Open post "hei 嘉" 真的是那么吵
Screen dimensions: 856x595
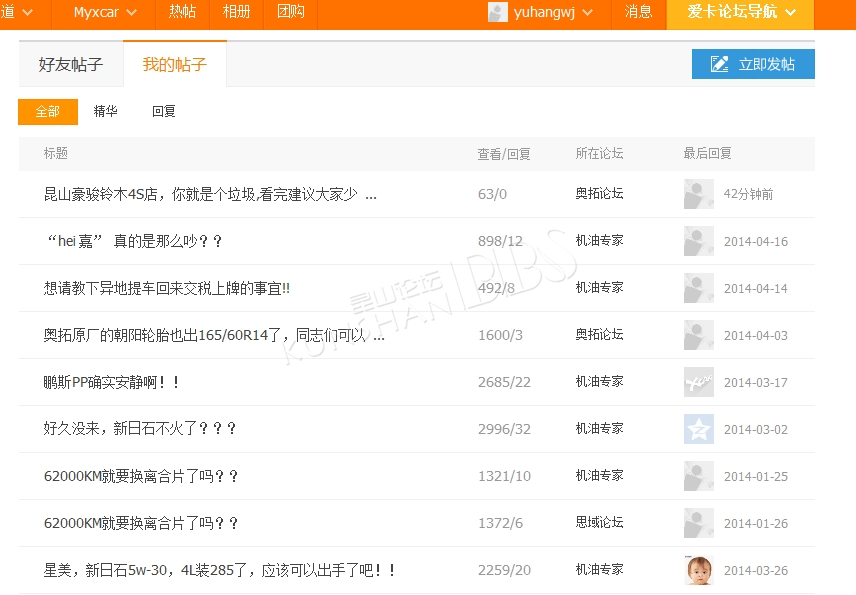coord(134,241)
